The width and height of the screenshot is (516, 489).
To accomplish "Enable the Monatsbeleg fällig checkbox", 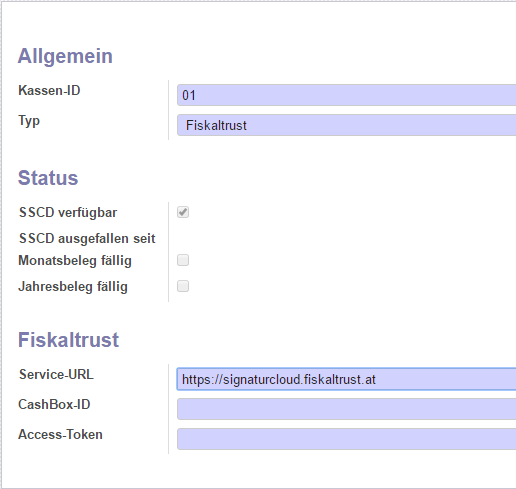I will (x=183, y=260).
